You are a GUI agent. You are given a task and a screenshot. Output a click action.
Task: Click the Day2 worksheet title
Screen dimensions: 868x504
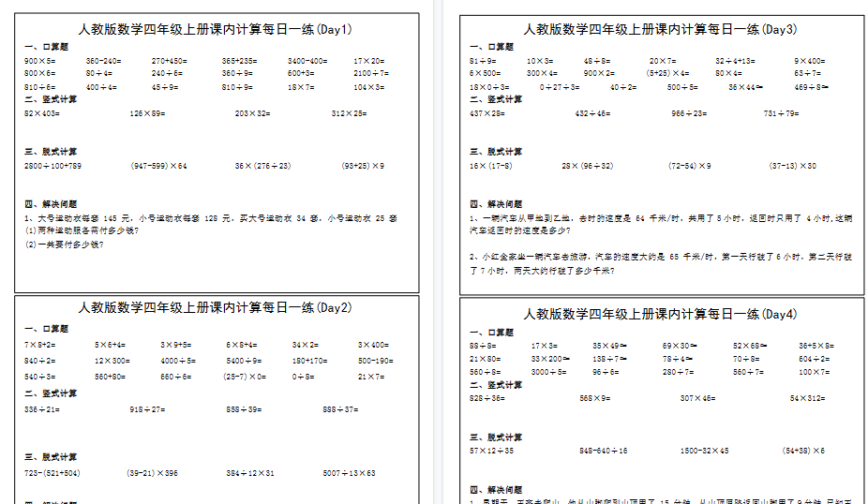[216, 307]
